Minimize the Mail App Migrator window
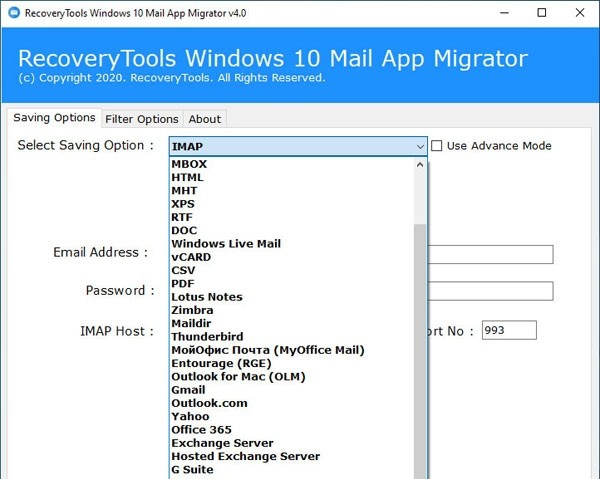 (x=504, y=13)
